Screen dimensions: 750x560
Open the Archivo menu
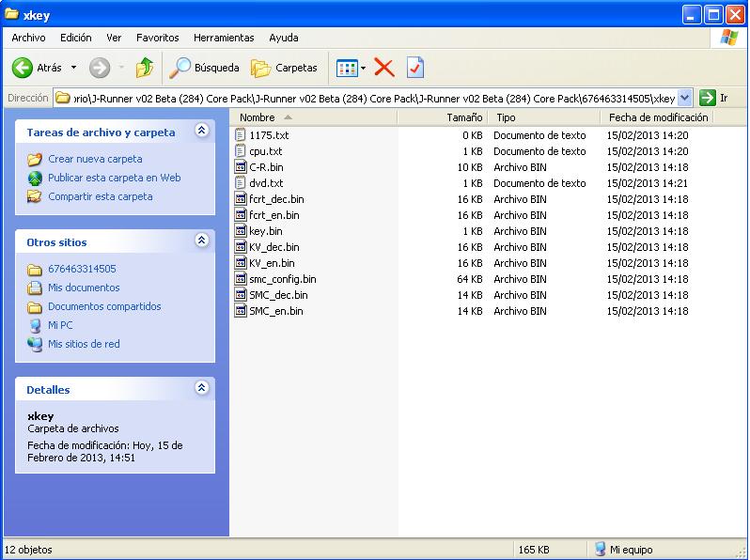tap(28, 38)
